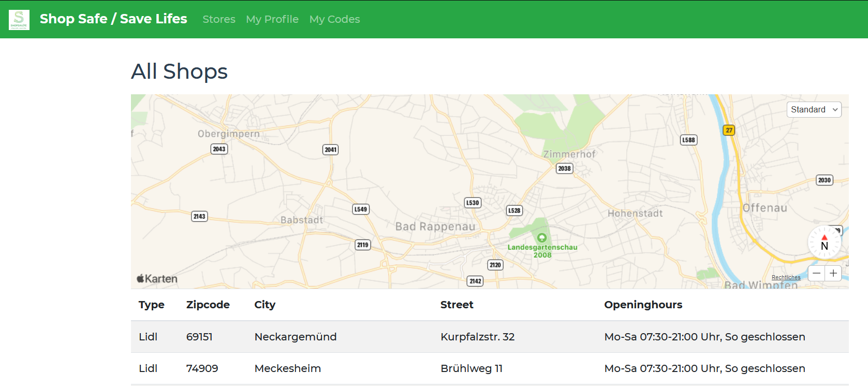Click the 2119 road shield on map
The image size is (868, 386).
363,245
